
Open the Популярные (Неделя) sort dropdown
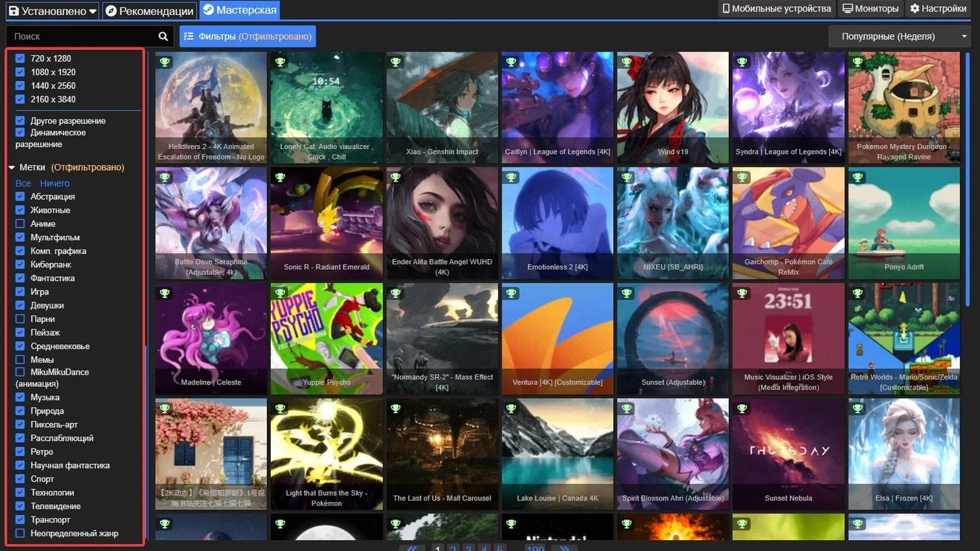pos(898,36)
